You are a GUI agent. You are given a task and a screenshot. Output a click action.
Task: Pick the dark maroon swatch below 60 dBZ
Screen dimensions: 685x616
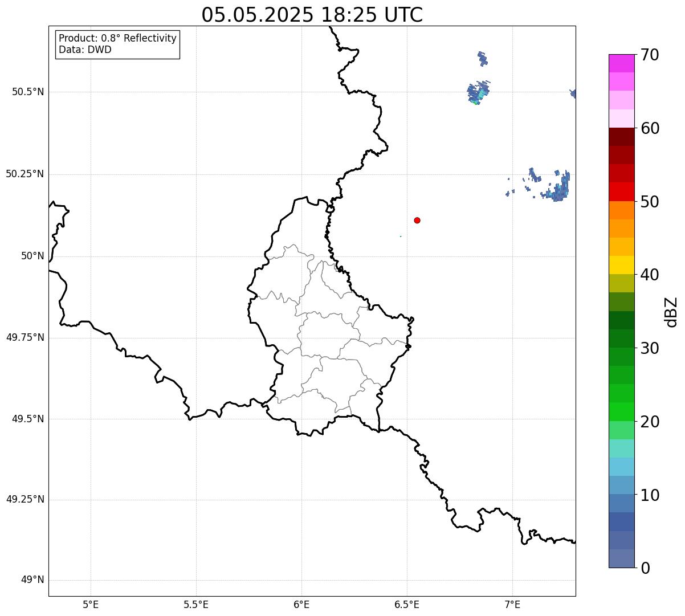621,137
